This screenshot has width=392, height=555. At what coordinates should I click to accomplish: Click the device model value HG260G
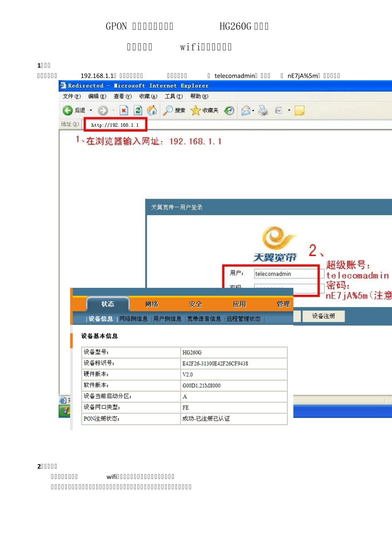(x=192, y=352)
